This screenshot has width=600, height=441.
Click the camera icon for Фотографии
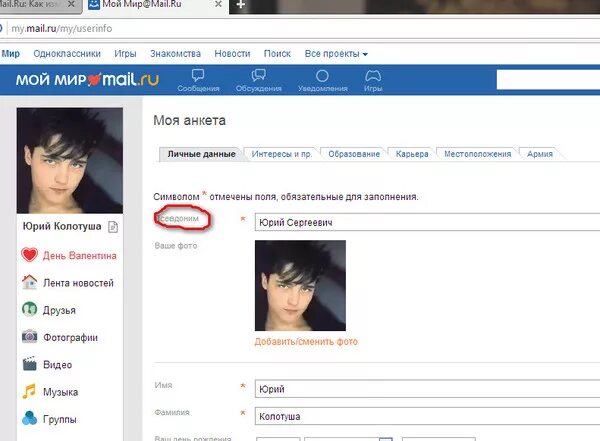click(29, 336)
